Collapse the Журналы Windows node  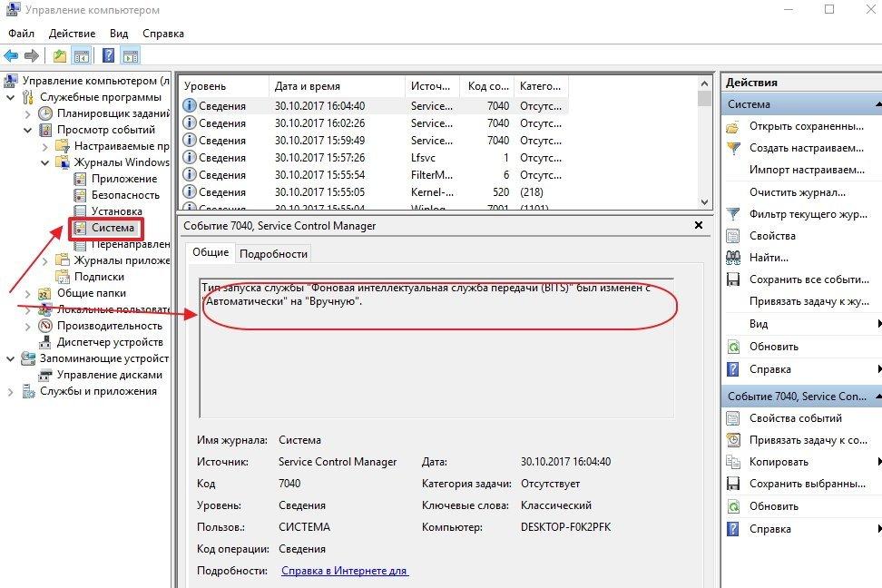pos(45,162)
